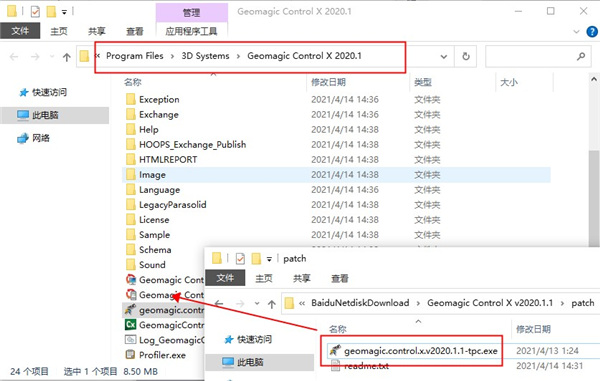This screenshot has height=381, width=600.
Task: Select the Image folder icon
Action: pyautogui.click(x=130, y=174)
